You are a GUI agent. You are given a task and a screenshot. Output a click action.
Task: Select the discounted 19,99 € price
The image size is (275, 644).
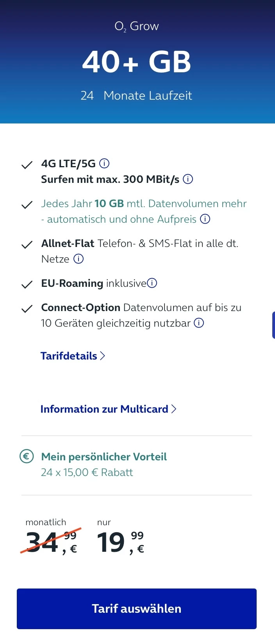click(x=120, y=542)
